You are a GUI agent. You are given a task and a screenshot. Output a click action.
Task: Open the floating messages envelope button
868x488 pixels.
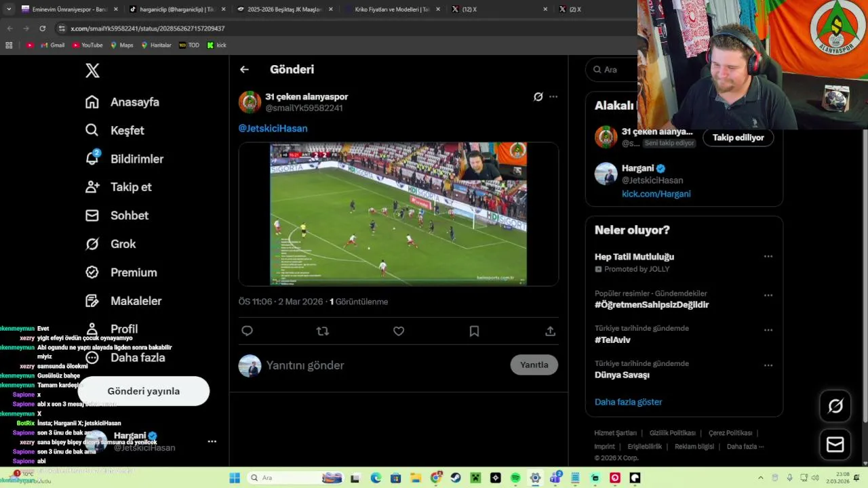coord(835,445)
